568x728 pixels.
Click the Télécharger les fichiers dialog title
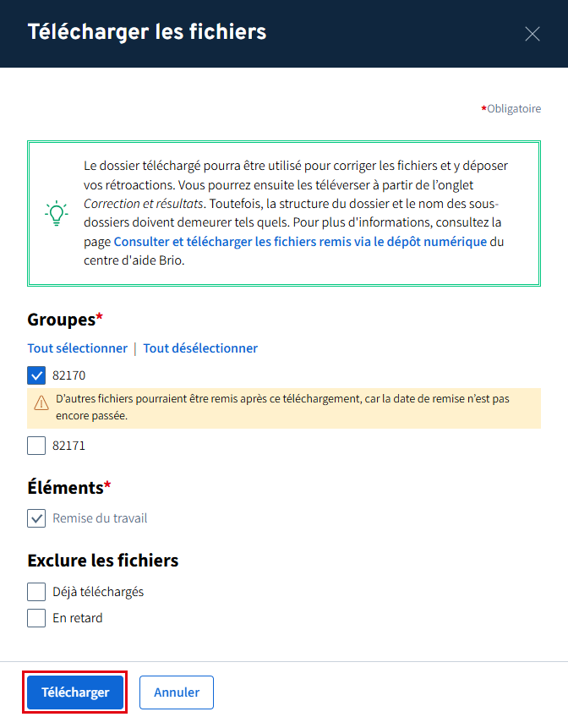147,33
